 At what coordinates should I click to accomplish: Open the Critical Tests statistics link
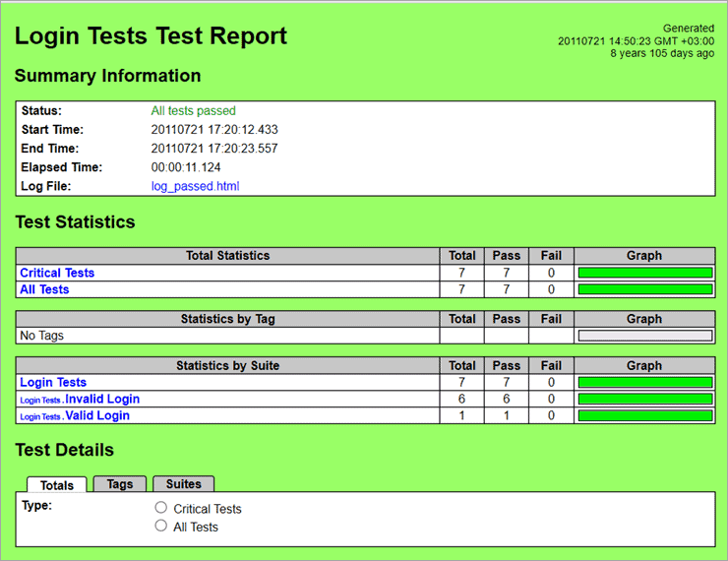(57, 273)
